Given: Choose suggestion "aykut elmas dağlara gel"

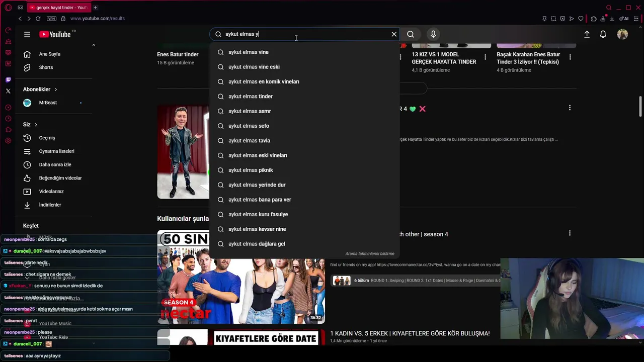Looking at the screenshot, I should point(304,244).
